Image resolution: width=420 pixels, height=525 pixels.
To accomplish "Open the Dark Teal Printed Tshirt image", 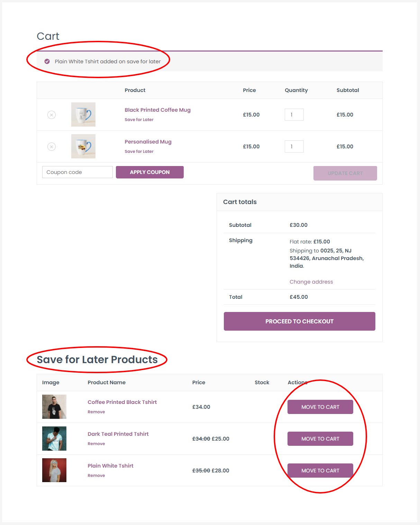I will pos(54,439).
